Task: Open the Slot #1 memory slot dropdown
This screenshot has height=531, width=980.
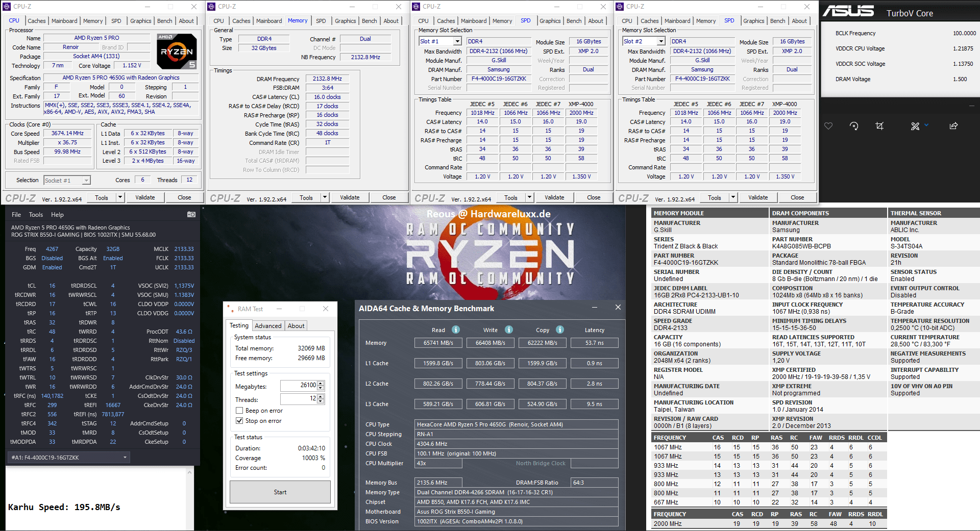Action: click(439, 41)
